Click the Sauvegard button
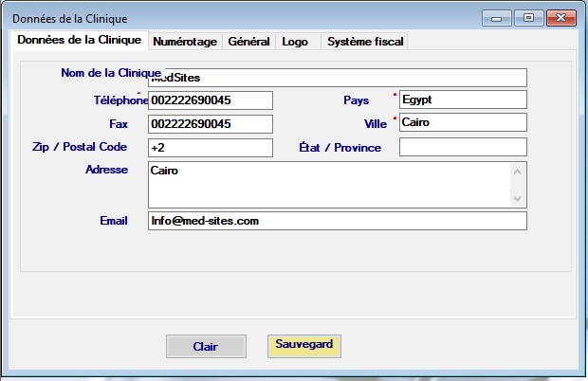The height and width of the screenshot is (381, 588). 303,345
